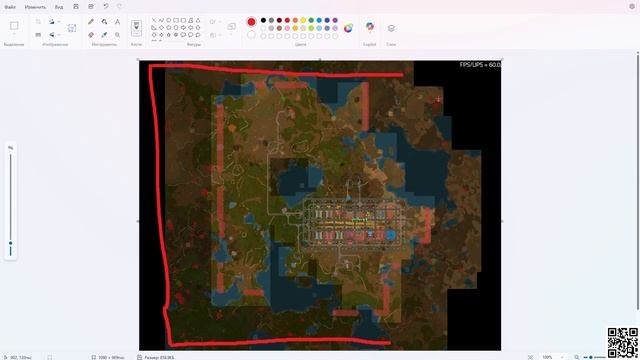The width and height of the screenshot is (640, 360).
Task: Choose the Line shape
Action: pyautogui.click(x=154, y=20)
